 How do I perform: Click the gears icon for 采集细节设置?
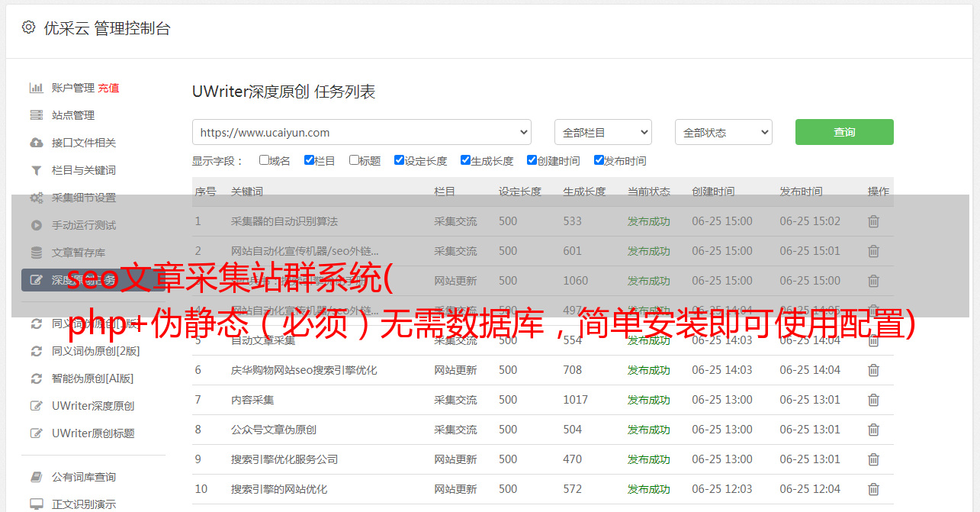[x=36, y=198]
